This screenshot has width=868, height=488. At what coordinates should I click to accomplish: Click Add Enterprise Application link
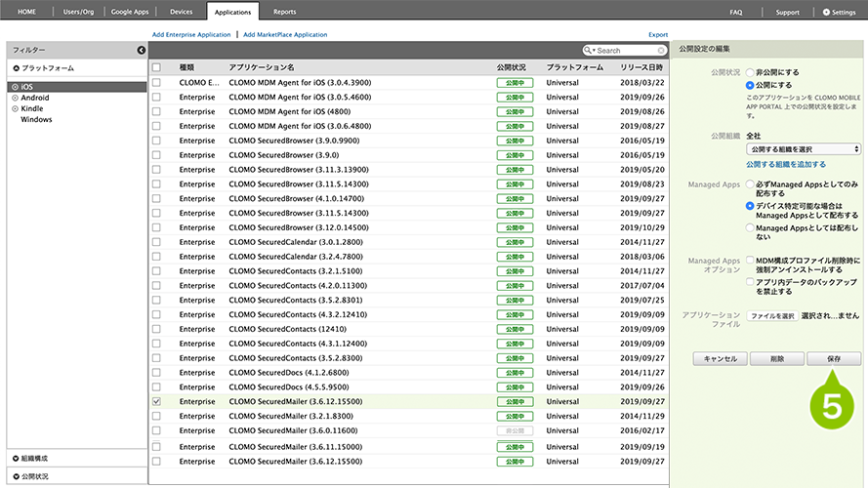(191, 34)
